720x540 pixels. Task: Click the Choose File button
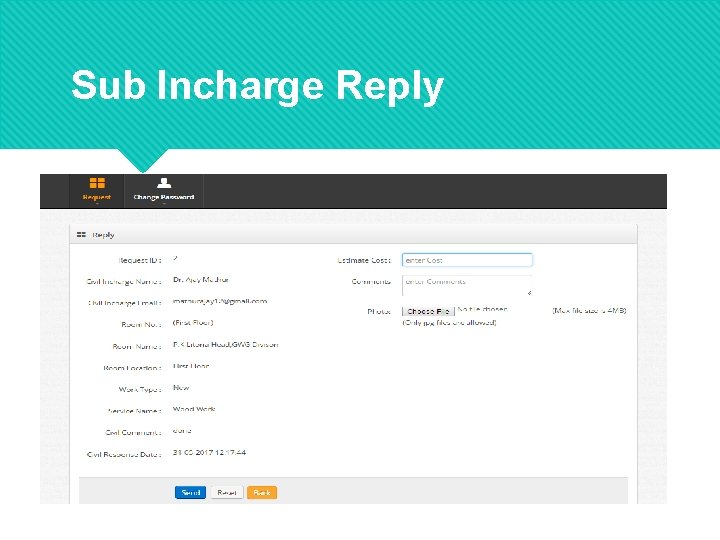click(x=428, y=311)
